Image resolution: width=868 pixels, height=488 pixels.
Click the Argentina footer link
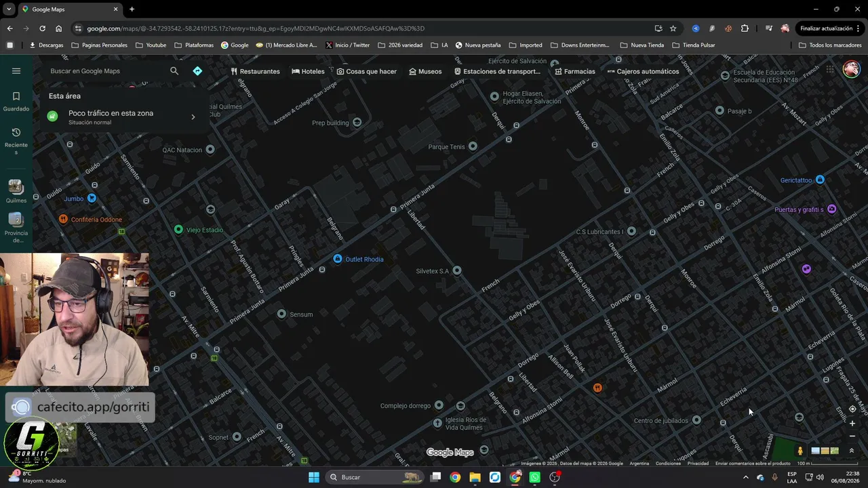click(639, 464)
